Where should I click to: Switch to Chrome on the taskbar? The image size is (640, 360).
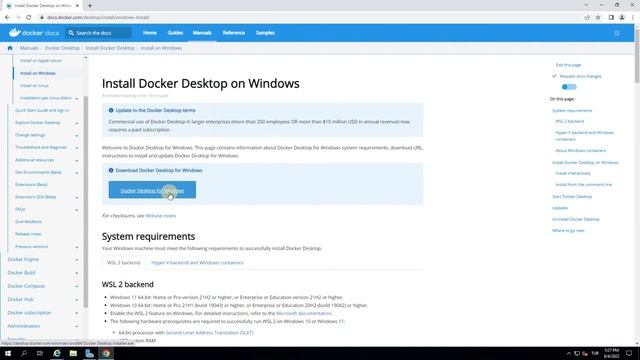(x=106, y=353)
